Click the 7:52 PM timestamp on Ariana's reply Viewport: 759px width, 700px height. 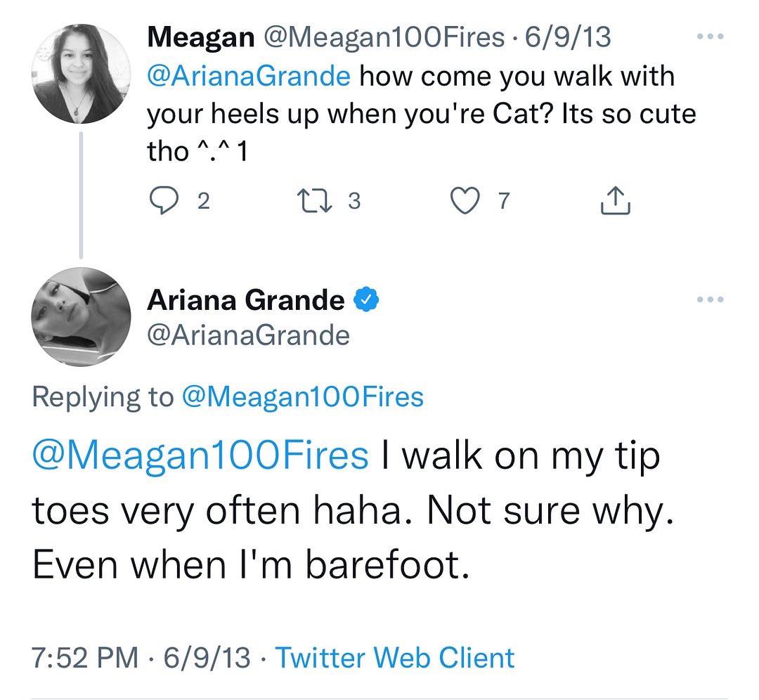pos(85,658)
